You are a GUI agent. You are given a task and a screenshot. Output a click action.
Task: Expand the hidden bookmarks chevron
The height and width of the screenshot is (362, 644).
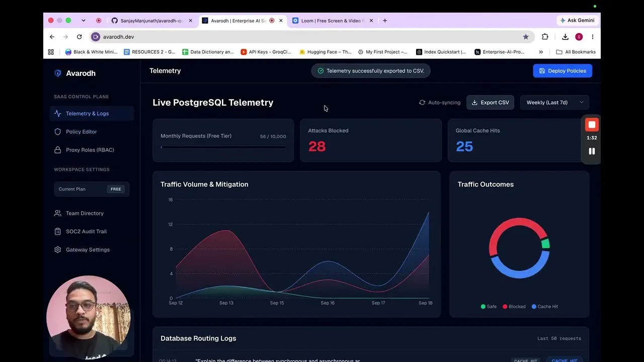click(x=541, y=52)
